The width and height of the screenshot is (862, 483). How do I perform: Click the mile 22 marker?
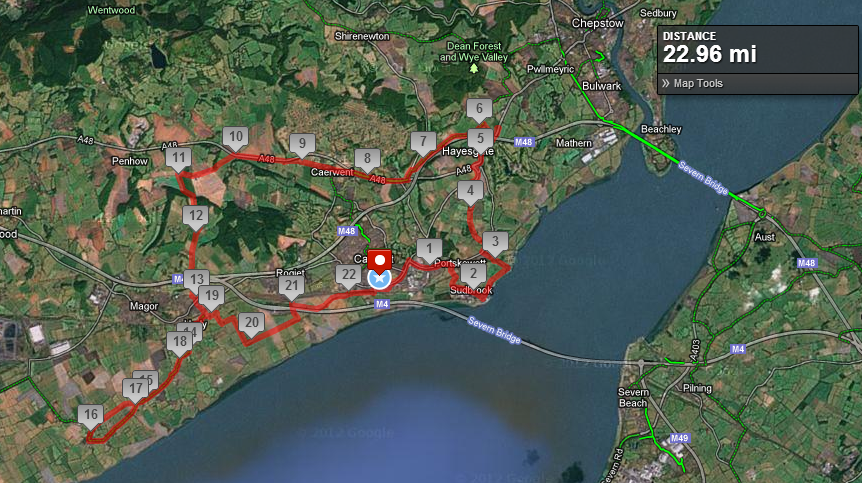pos(349,276)
